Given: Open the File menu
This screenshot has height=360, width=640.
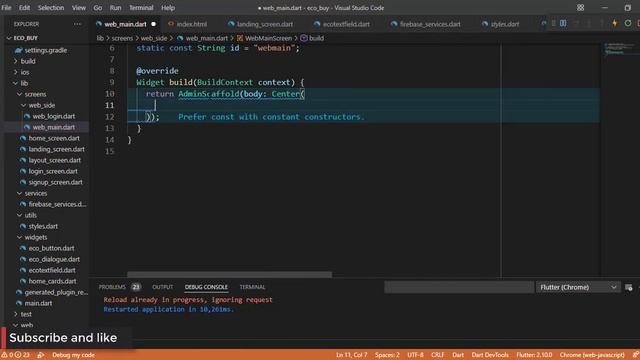Looking at the screenshot, I should (7, 8).
